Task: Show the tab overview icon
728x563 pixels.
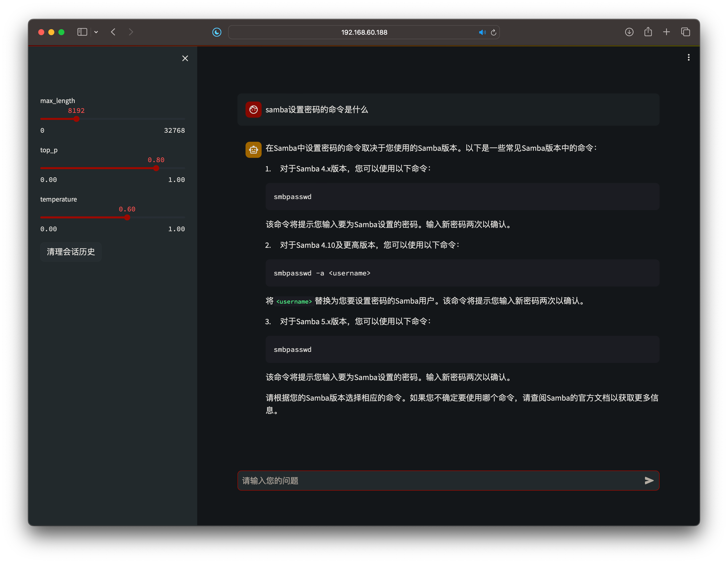Action: click(x=686, y=32)
